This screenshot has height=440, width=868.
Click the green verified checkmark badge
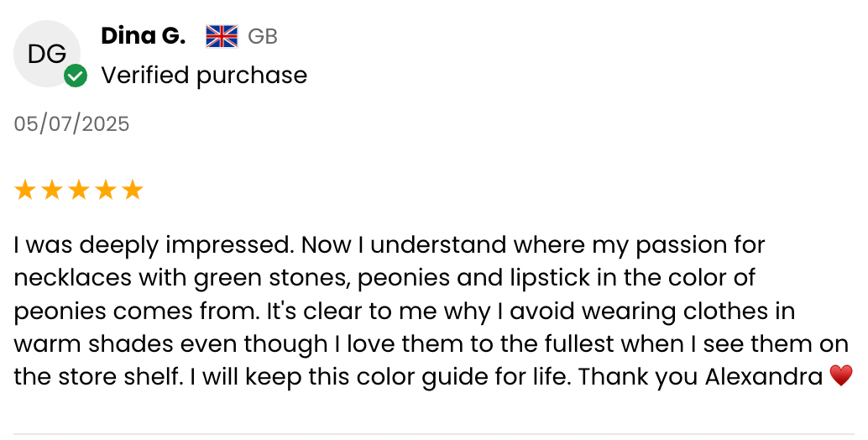[76, 76]
